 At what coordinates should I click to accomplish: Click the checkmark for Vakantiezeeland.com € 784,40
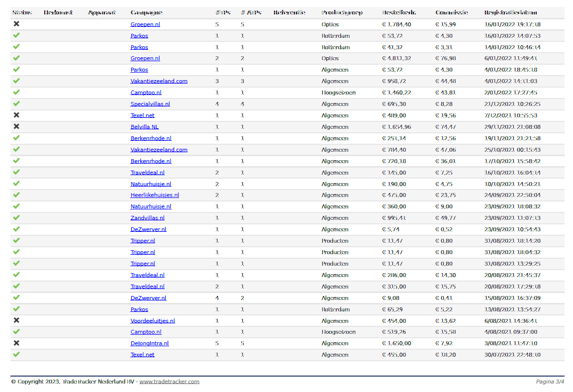pos(16,149)
